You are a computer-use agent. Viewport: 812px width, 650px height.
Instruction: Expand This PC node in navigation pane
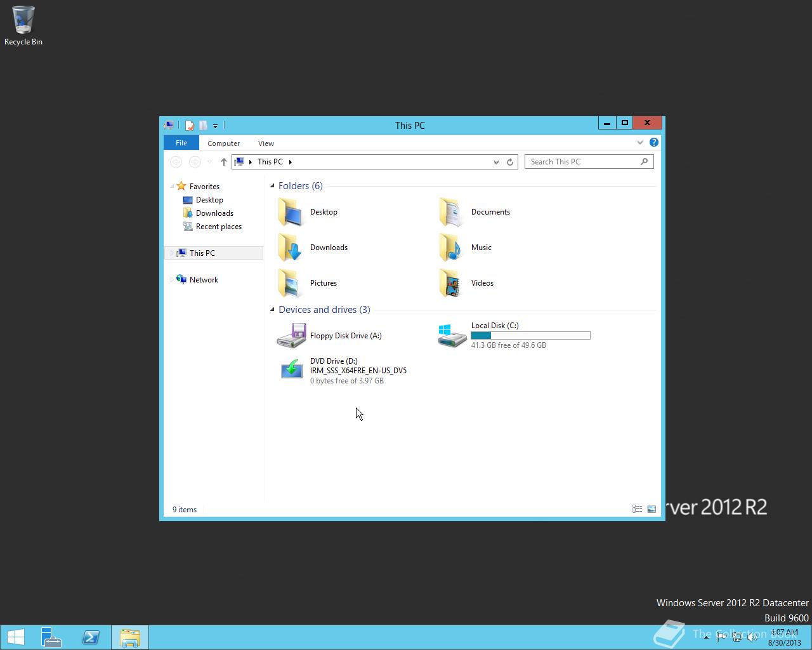coord(172,253)
